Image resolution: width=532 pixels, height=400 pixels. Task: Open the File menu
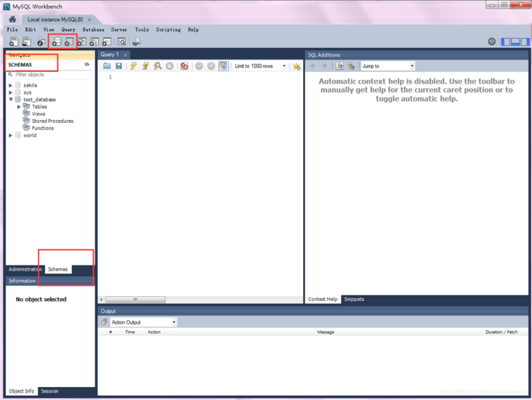click(x=12, y=30)
